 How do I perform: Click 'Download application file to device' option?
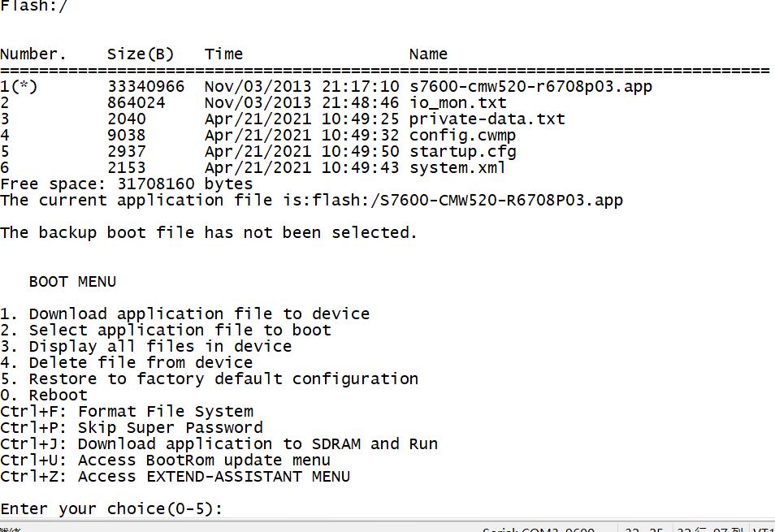click(199, 314)
